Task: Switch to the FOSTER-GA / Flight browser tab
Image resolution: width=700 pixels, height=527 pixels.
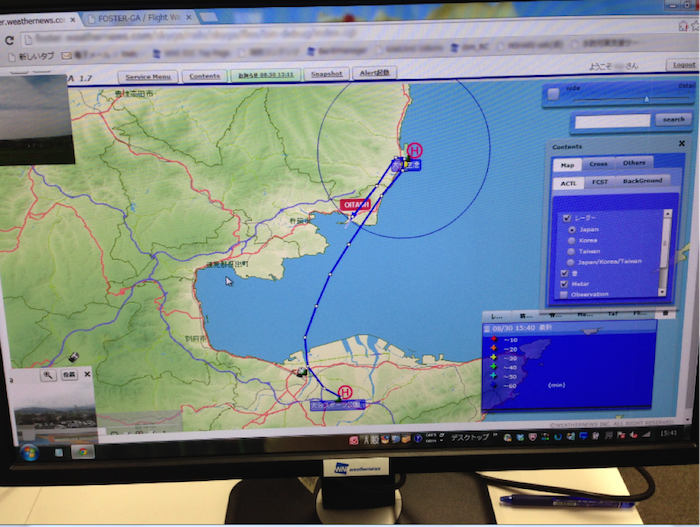Action: click(x=139, y=18)
